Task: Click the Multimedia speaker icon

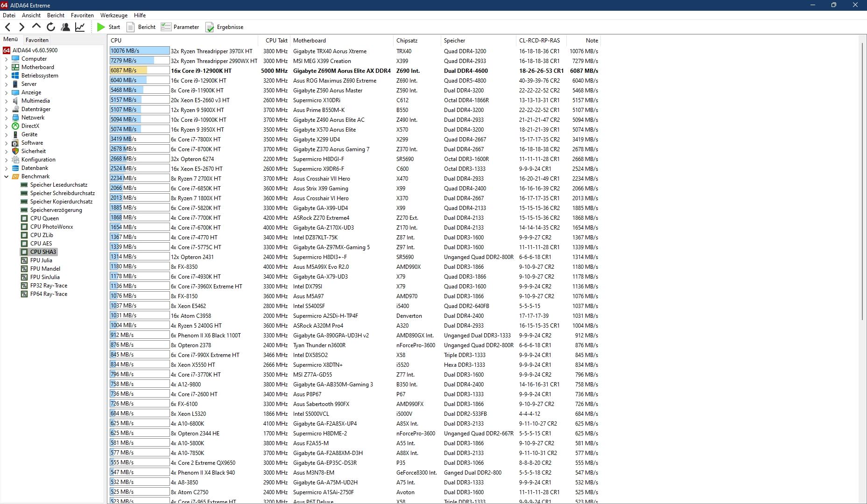Action: pyautogui.click(x=15, y=101)
